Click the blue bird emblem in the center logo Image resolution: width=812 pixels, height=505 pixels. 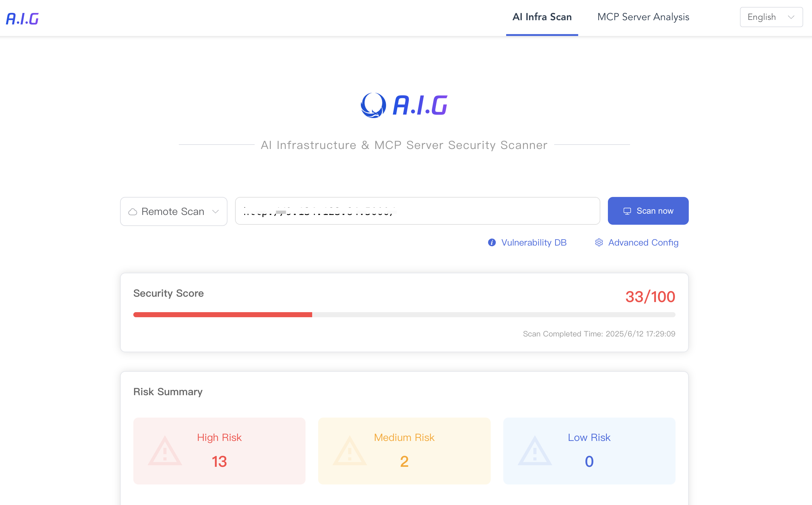pyautogui.click(x=373, y=105)
